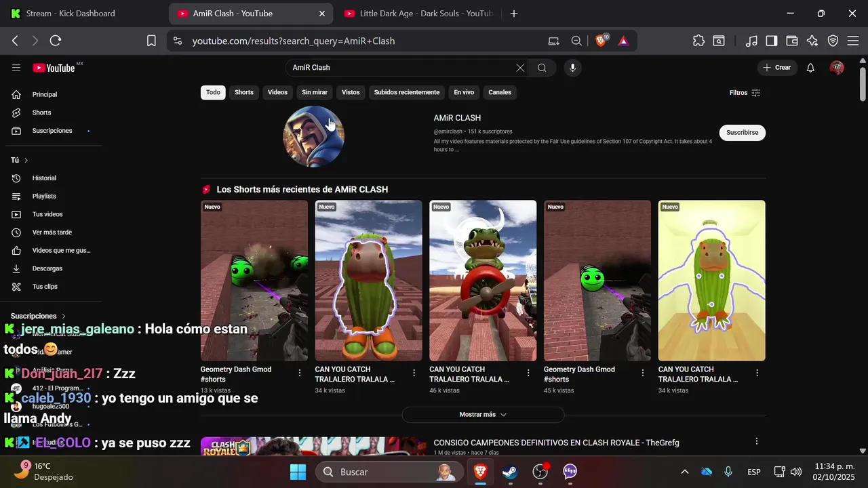This screenshot has width=868, height=488.
Task: Reload the current page
Action: pos(56,41)
